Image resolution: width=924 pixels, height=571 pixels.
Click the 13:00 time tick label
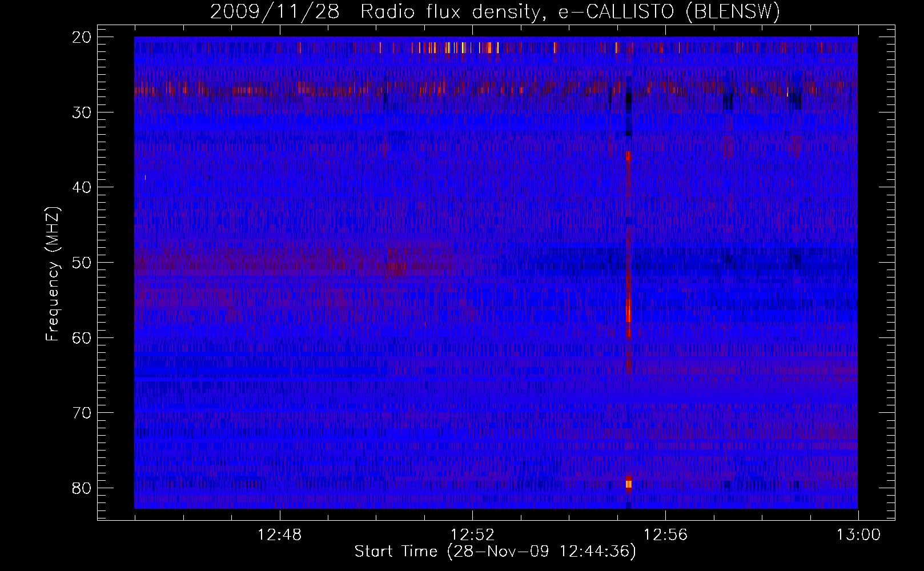pyautogui.click(x=858, y=535)
